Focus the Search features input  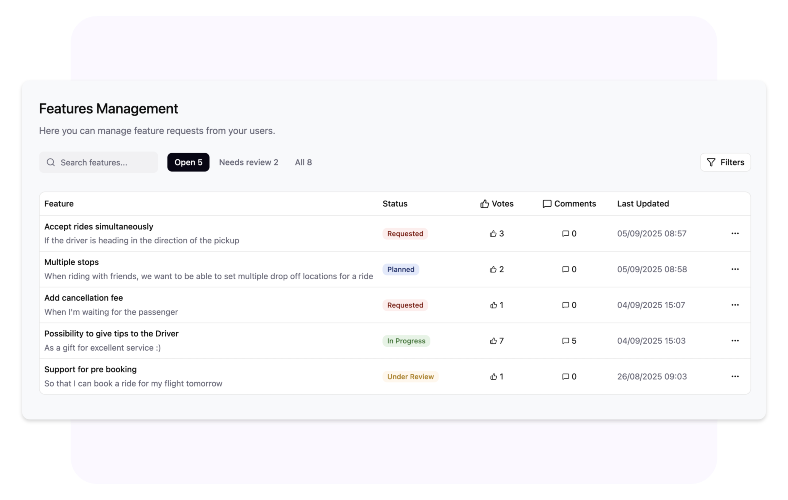[x=98, y=162]
